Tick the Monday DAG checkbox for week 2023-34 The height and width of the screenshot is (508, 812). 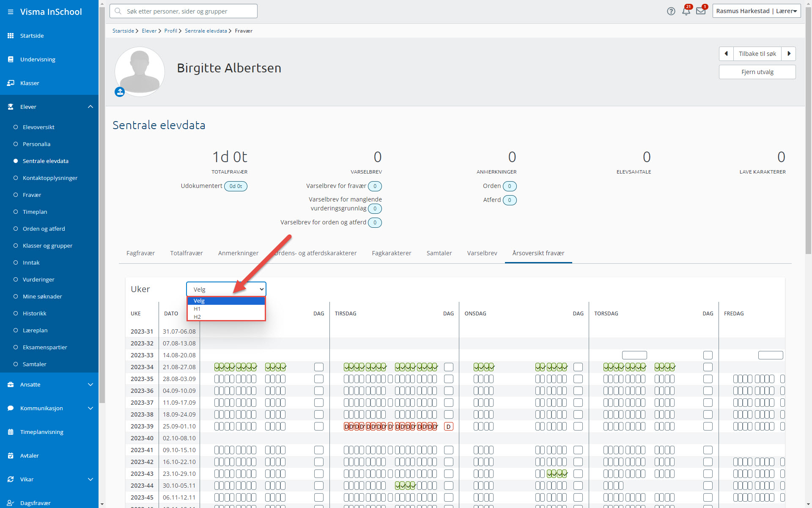(x=319, y=367)
